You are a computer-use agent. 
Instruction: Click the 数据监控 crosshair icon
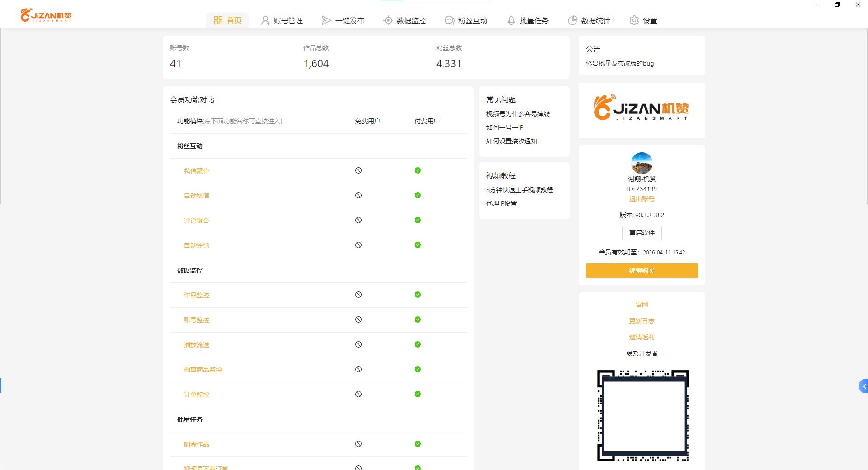click(x=388, y=20)
